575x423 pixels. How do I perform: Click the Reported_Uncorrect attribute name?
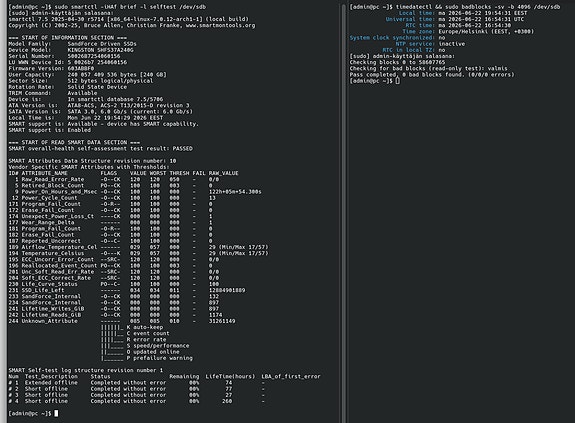[51, 241]
